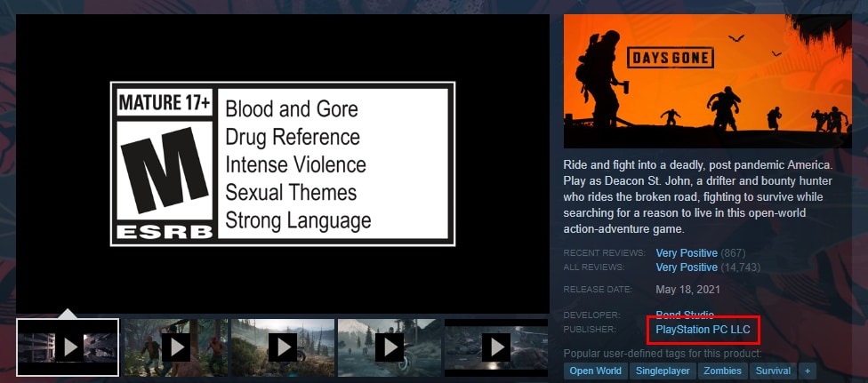Click the May 18, 2021 release date text

[x=687, y=290]
